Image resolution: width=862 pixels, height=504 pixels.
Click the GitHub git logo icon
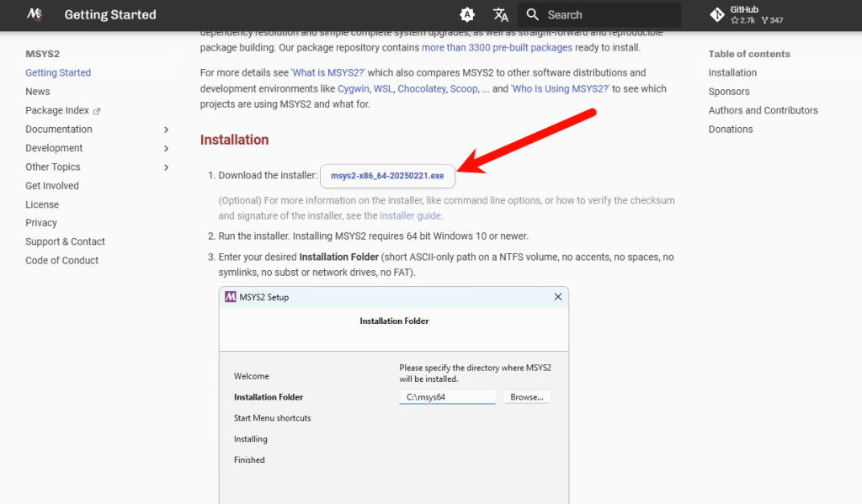(x=717, y=15)
